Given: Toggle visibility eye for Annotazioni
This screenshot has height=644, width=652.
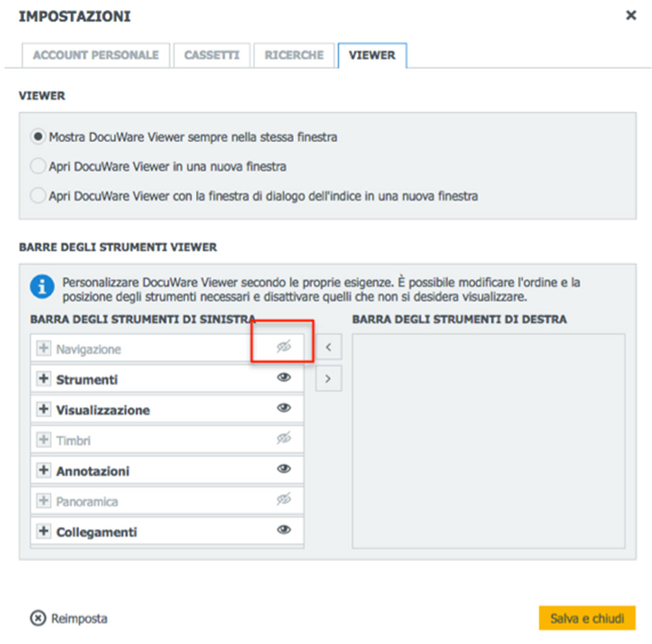Looking at the screenshot, I should click(284, 468).
